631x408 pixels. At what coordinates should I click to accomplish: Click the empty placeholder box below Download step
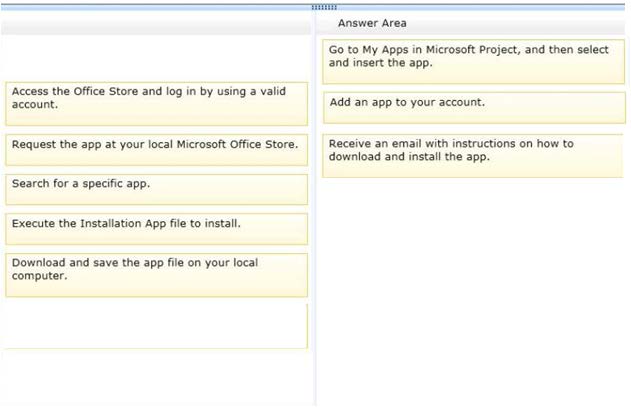click(x=155, y=326)
